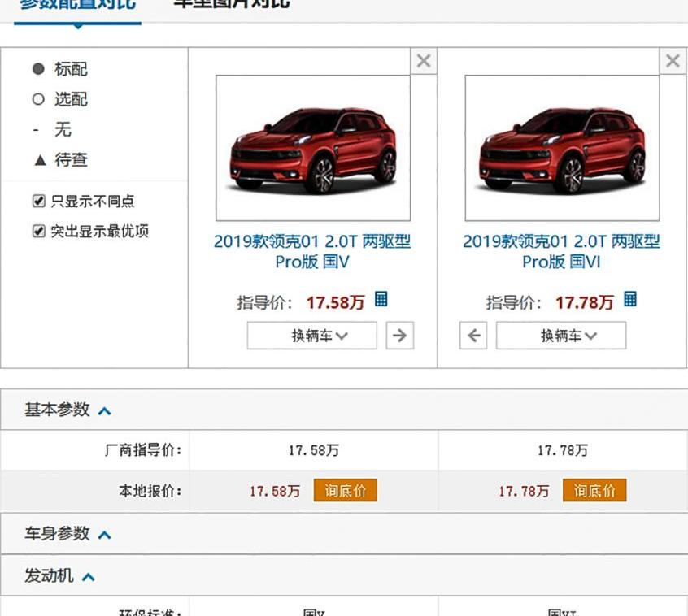Click 厂商指导价 17.78万 cell
This screenshot has height=616, width=688.
click(x=563, y=450)
